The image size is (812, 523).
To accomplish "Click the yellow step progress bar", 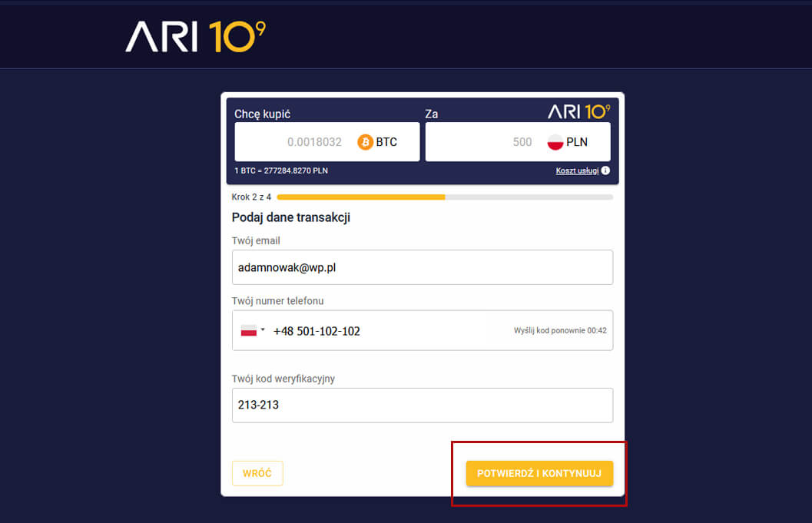I will coord(361,197).
